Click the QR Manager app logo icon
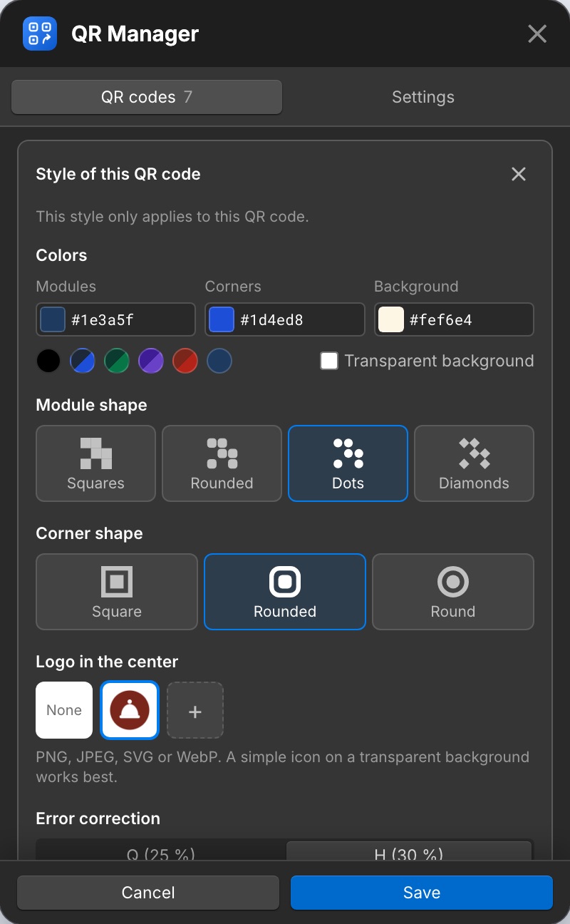This screenshot has height=924, width=570. click(40, 34)
